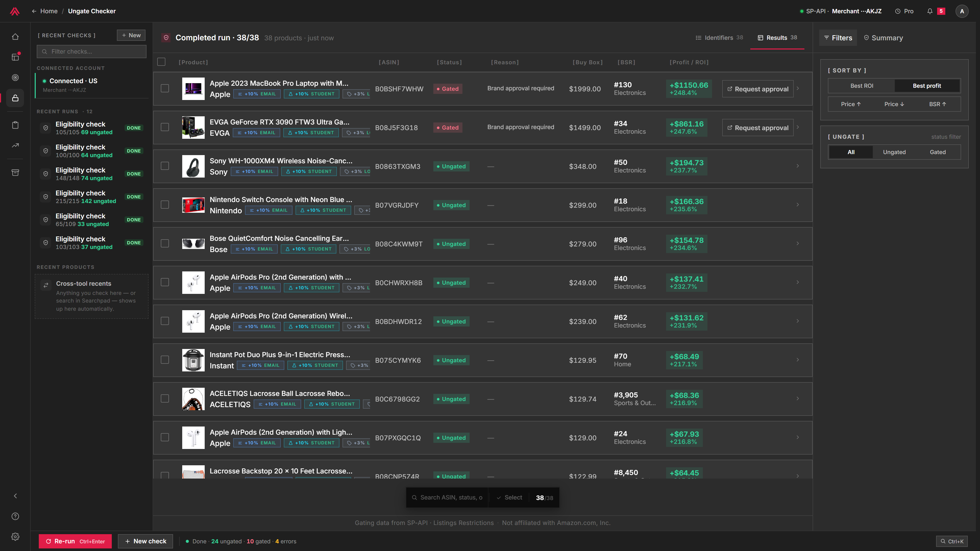Viewport: 980px width, 551px height.
Task: Check the Apple AirPods (2nd Generation) Lightning row checkbox
Action: point(165,437)
